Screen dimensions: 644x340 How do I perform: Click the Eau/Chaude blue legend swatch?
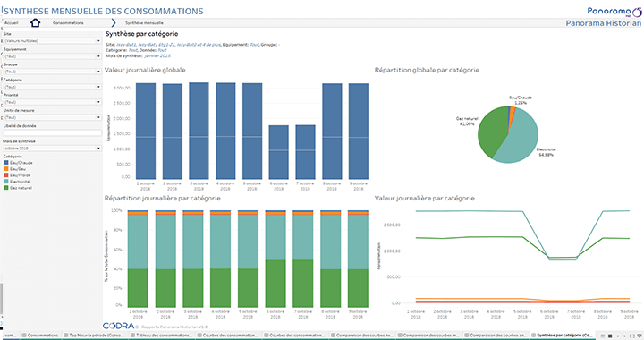(x=5, y=163)
